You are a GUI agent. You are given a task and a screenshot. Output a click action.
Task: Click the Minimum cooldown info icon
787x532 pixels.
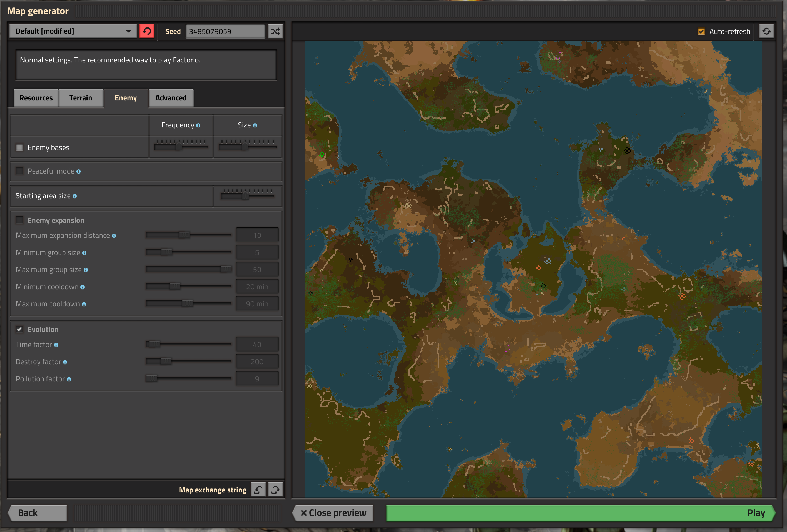tap(83, 287)
